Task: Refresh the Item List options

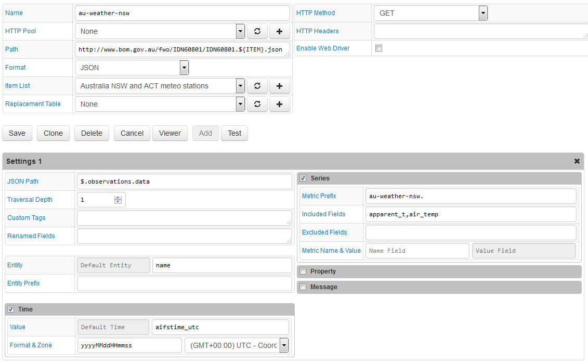Action: 257,86
